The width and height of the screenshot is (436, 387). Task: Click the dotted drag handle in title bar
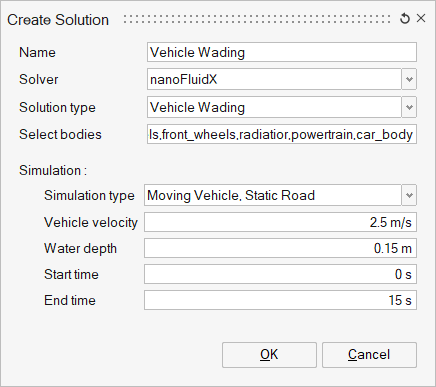click(256, 19)
